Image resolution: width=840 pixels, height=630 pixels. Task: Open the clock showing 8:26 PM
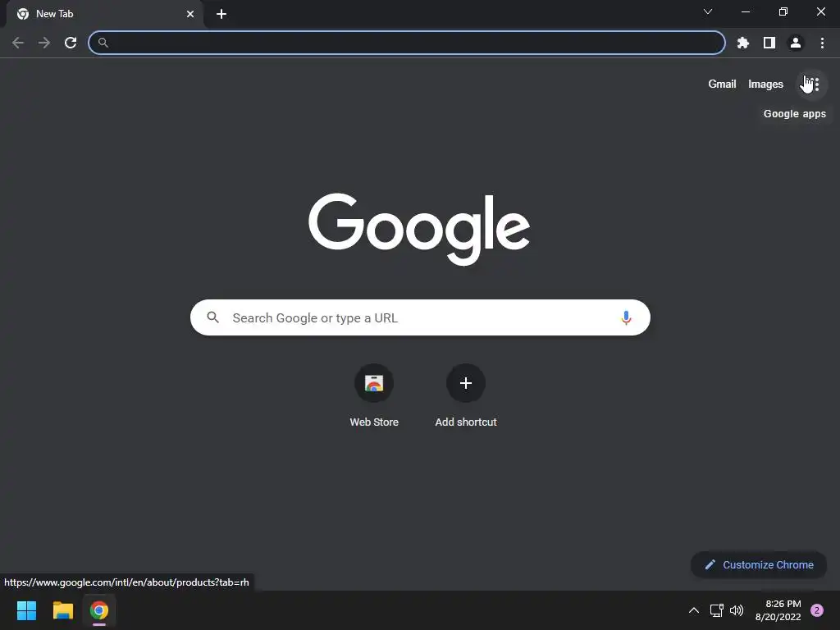(x=778, y=610)
